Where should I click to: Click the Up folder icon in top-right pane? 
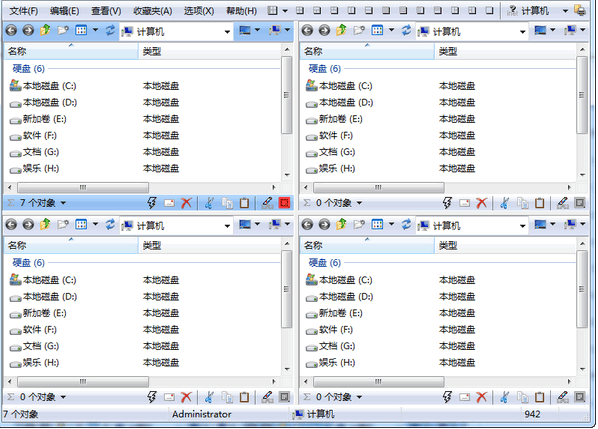click(x=341, y=30)
